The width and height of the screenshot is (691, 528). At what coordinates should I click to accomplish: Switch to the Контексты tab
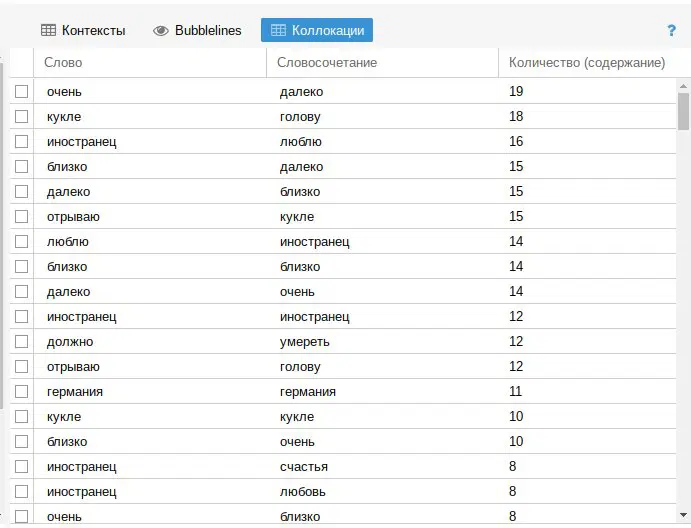[83, 30]
